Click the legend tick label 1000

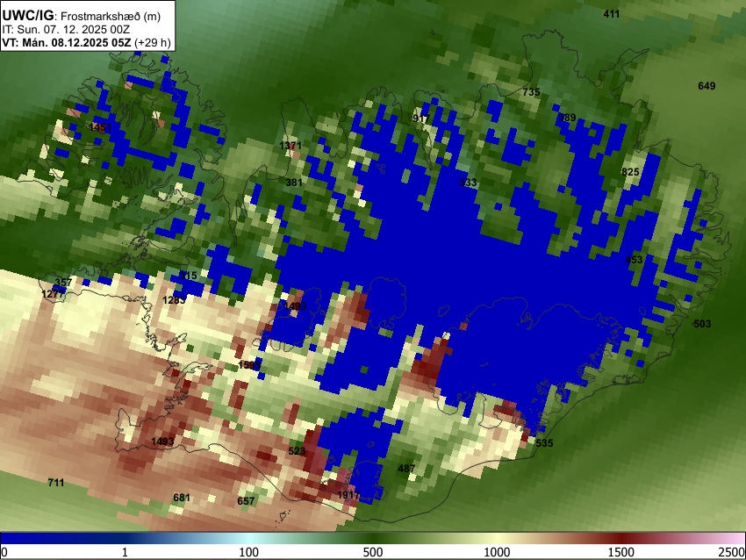pos(497,552)
